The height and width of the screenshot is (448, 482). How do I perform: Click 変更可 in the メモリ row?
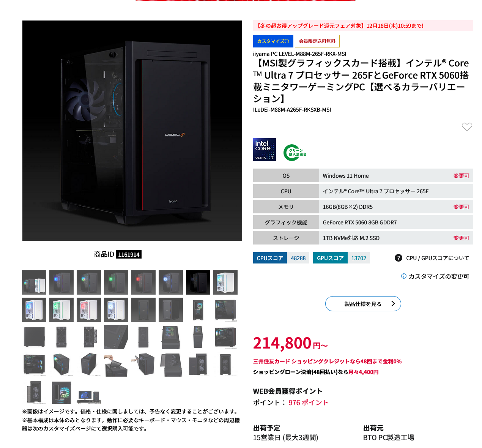461,207
